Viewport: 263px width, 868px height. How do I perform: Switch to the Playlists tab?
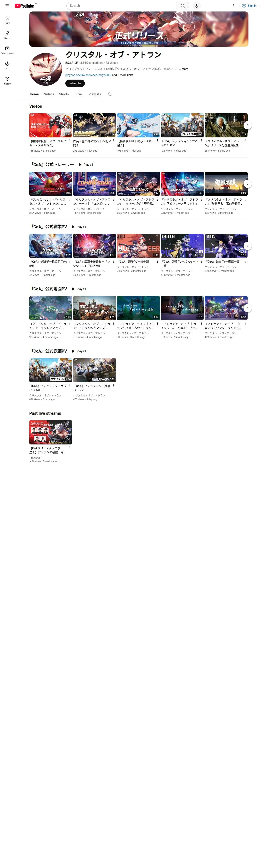point(94,94)
